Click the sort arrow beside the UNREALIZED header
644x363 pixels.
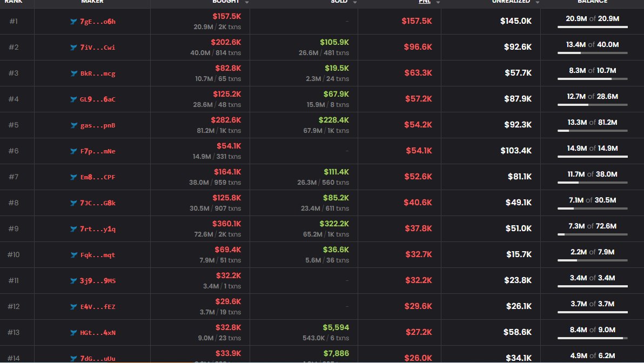point(537,2)
